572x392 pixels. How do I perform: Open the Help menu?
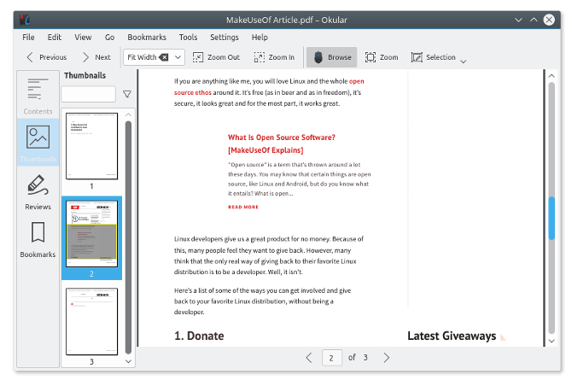[x=260, y=38]
